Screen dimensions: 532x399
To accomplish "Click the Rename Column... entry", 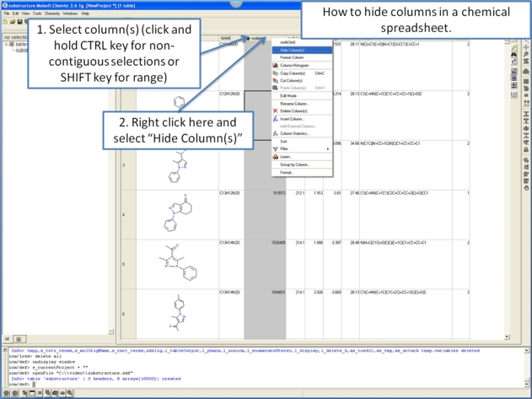I will pos(294,104).
